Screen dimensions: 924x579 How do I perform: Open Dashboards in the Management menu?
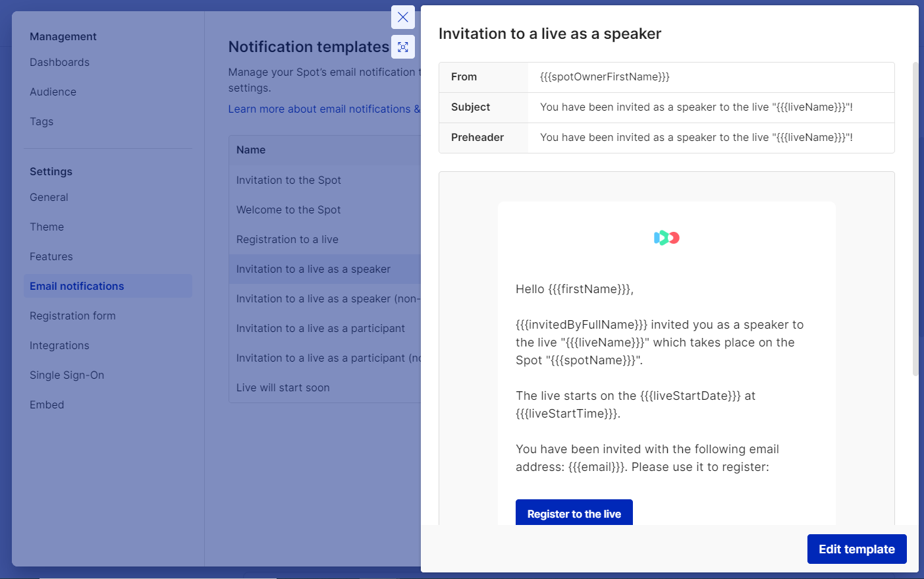click(x=59, y=63)
